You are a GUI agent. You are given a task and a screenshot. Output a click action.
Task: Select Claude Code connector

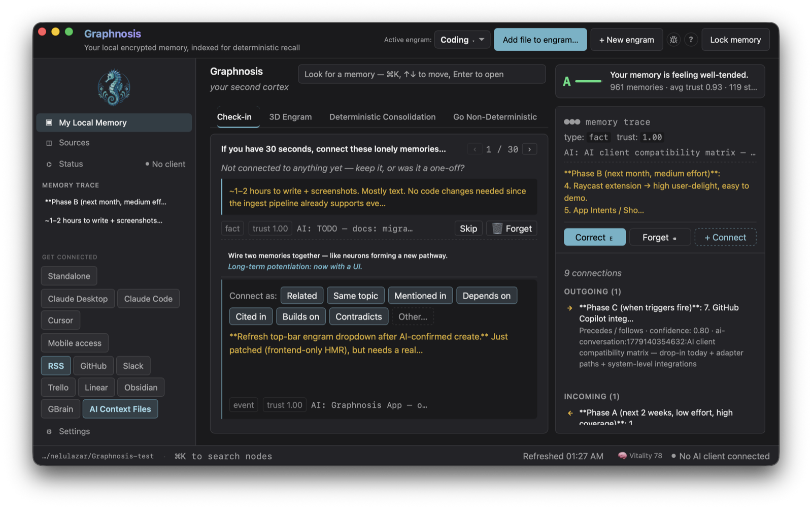(148, 299)
